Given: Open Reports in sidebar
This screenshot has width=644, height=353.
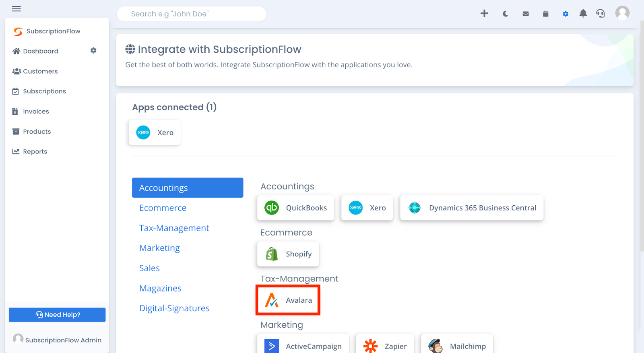Looking at the screenshot, I should click(30, 152).
